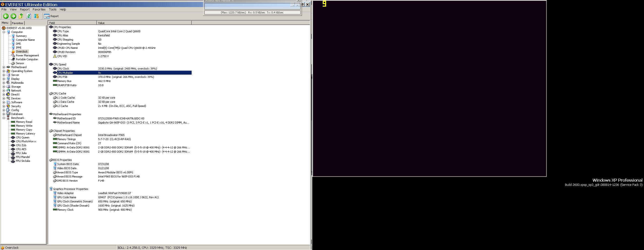Select the Portable Computer icon

point(13,59)
